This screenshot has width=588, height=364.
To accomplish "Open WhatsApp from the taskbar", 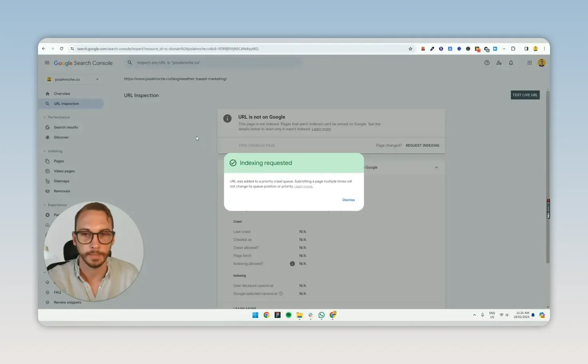I will tap(322, 315).
